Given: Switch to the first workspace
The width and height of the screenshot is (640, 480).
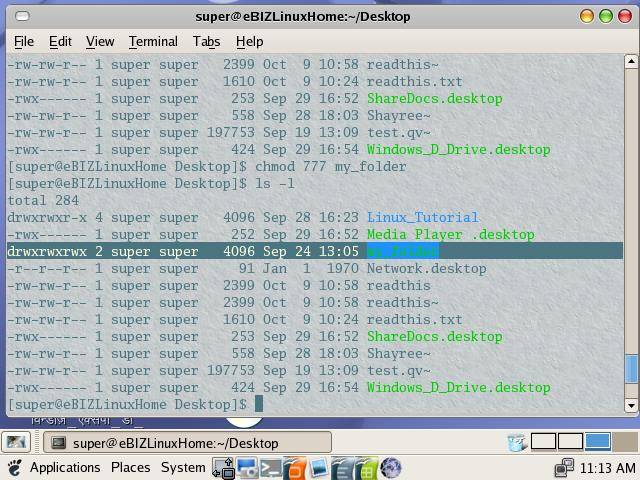Looking at the screenshot, I should pyautogui.click(x=543, y=441).
